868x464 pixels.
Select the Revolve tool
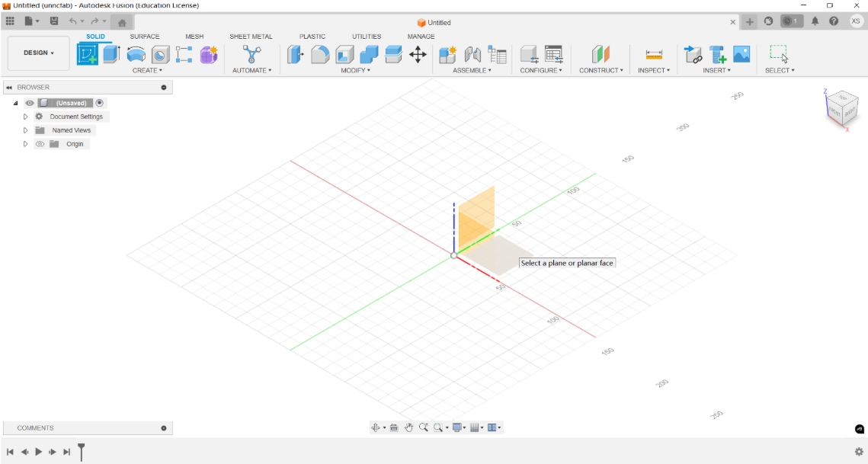pos(136,54)
